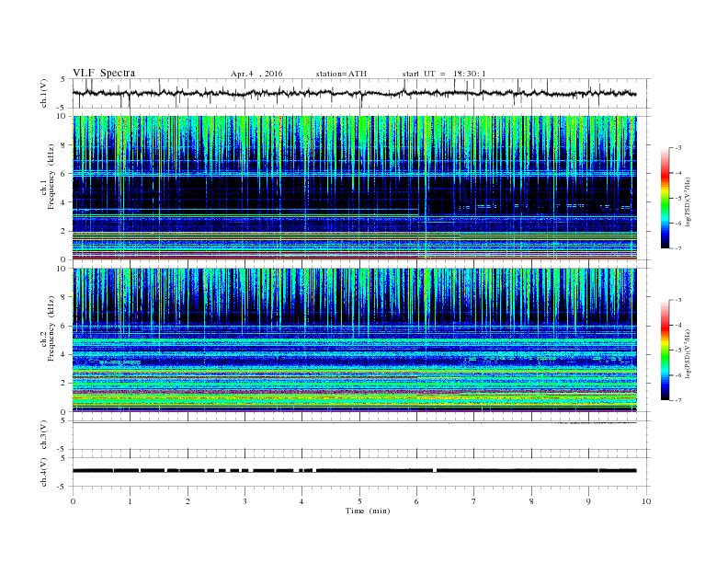
Task: Click the "1" tick on the time axis
Action: tap(130, 501)
